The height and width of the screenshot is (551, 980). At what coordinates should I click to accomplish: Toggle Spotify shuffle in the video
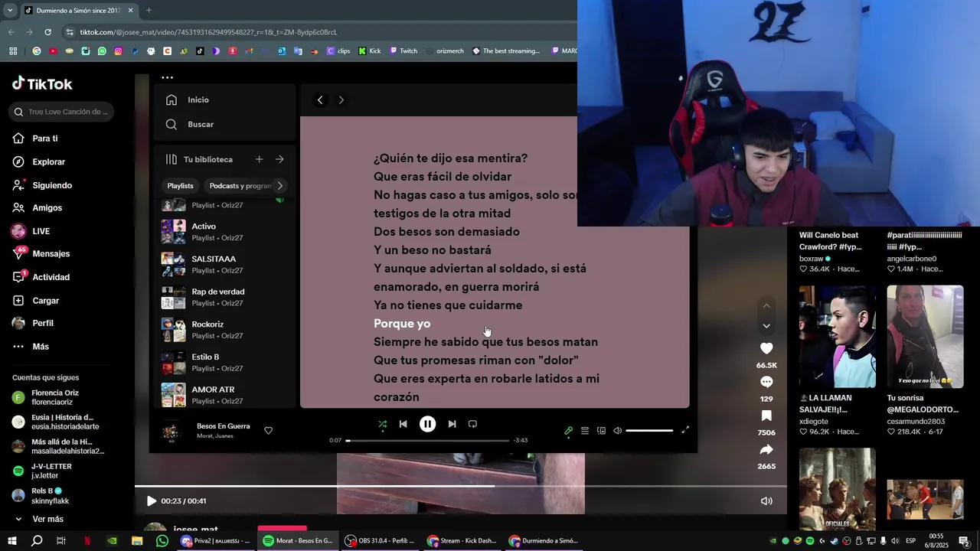382,424
